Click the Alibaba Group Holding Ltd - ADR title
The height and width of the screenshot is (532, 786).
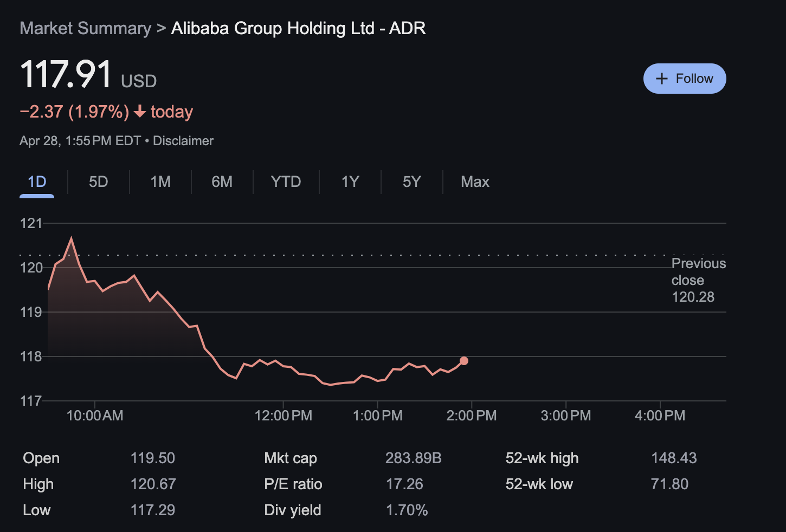(299, 28)
